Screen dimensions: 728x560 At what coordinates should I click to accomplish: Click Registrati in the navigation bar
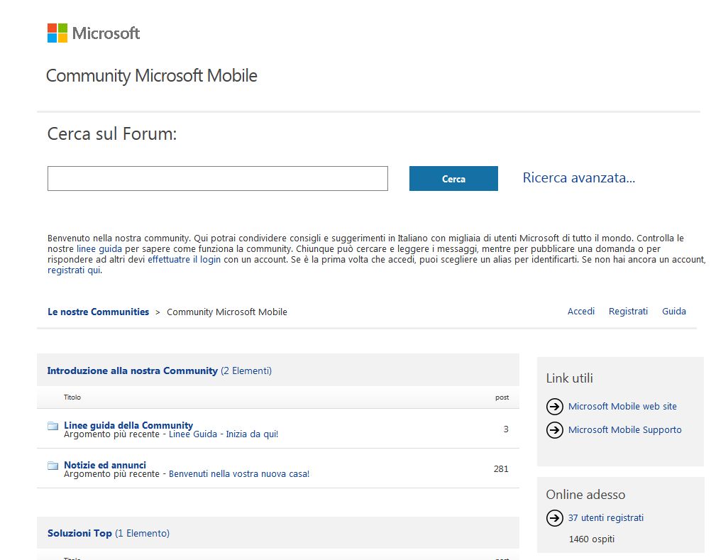[628, 312]
